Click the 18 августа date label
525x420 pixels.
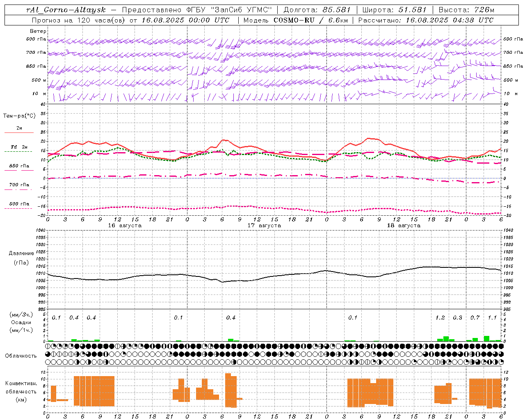[x=404, y=226]
